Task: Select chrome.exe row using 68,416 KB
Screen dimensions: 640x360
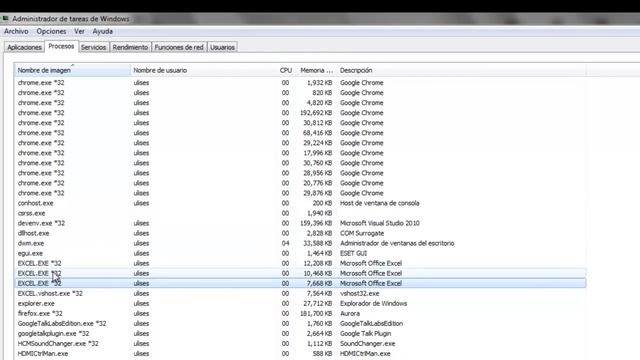Action: point(300,133)
